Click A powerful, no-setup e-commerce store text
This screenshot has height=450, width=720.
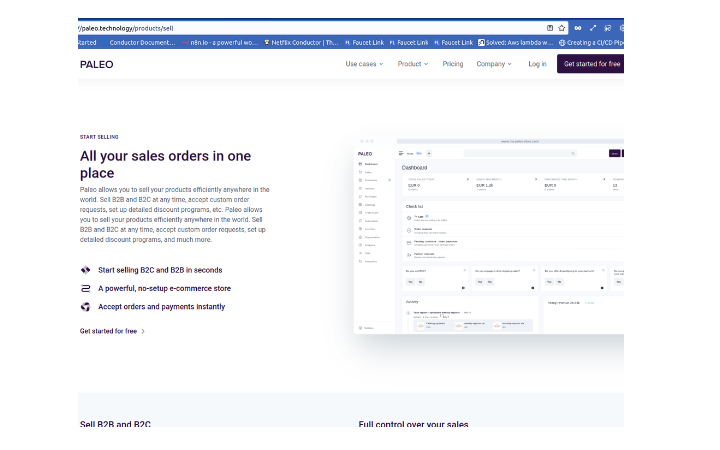pyautogui.click(x=164, y=288)
